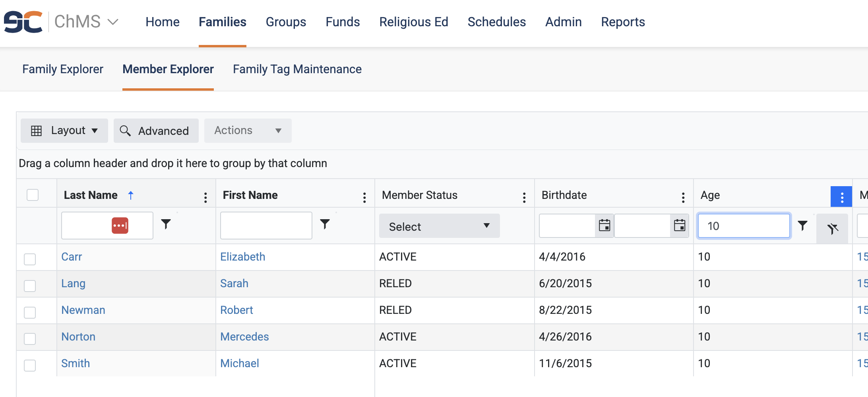
Task: Go to the Home menu
Action: pyautogui.click(x=163, y=22)
